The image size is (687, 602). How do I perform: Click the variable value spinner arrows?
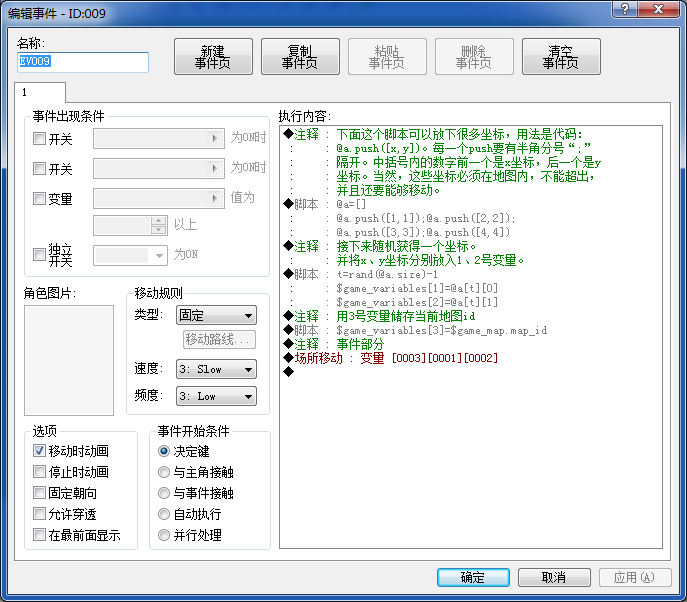159,225
